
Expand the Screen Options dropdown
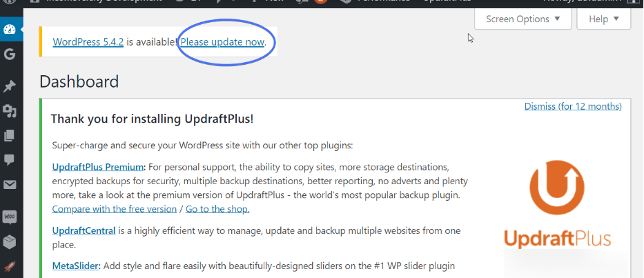(x=523, y=19)
